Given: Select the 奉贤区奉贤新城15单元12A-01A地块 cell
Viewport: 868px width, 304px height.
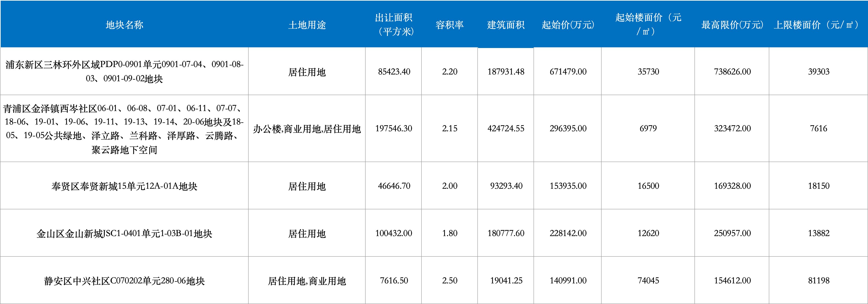Looking at the screenshot, I should pyautogui.click(x=124, y=186).
